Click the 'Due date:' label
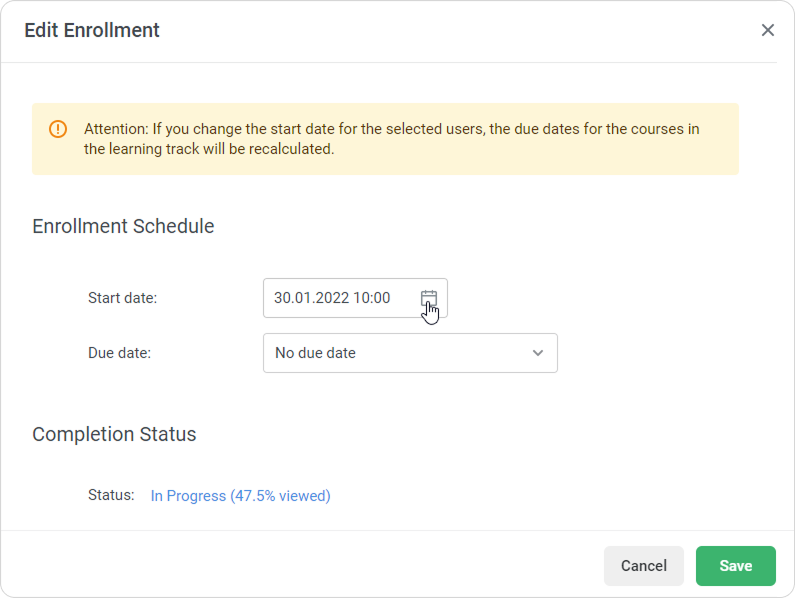Viewport: 795px width, 598px height. [119, 353]
